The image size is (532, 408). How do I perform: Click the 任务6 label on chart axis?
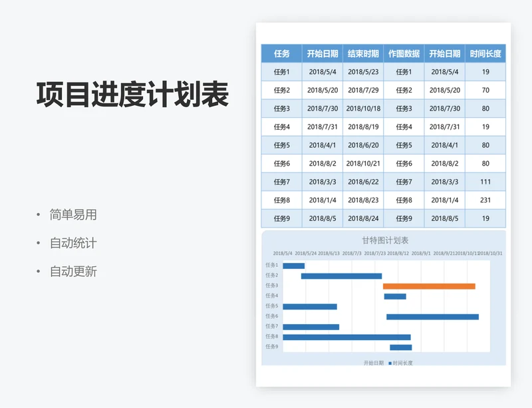tap(272, 316)
